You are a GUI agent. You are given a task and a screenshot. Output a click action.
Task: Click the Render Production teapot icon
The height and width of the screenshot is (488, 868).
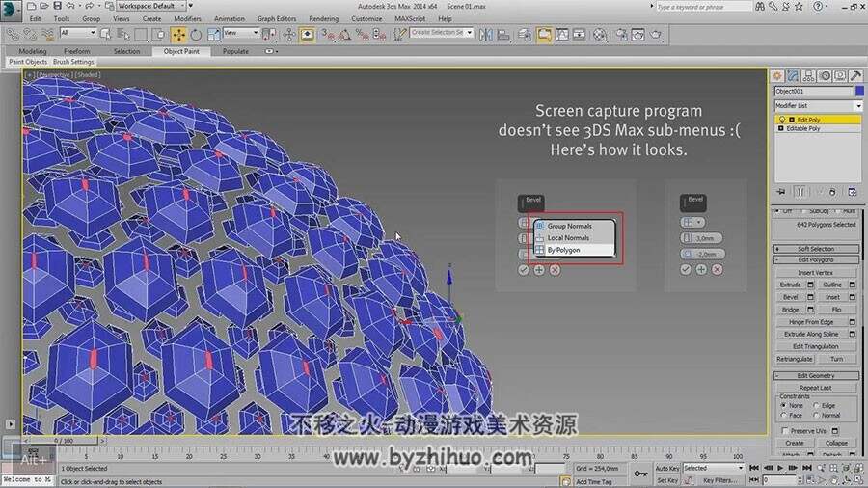tap(656, 35)
